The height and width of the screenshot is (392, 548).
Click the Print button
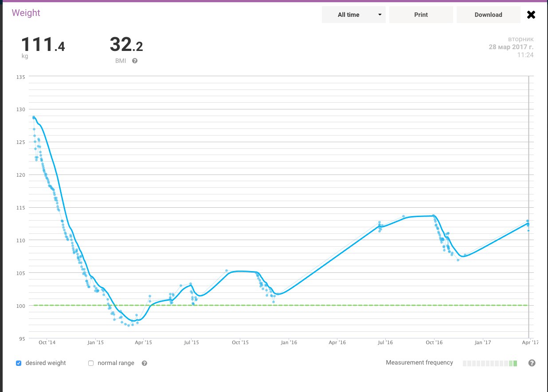[421, 15]
